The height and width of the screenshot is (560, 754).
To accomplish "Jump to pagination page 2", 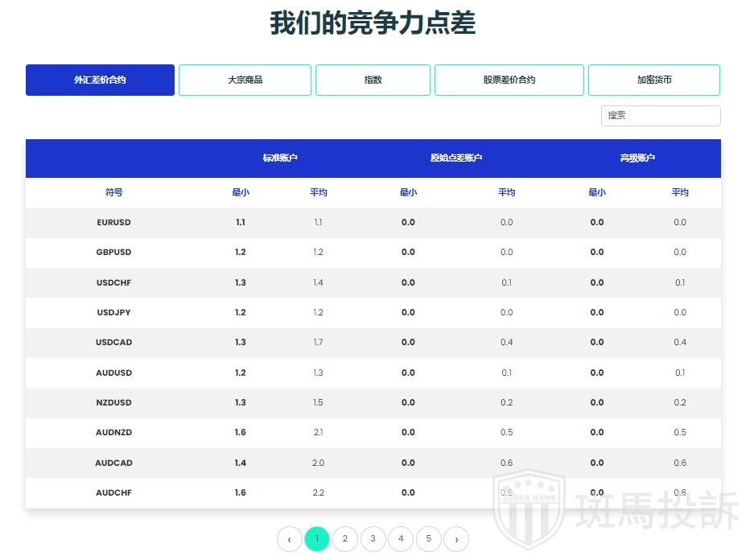I will pyautogui.click(x=345, y=539).
